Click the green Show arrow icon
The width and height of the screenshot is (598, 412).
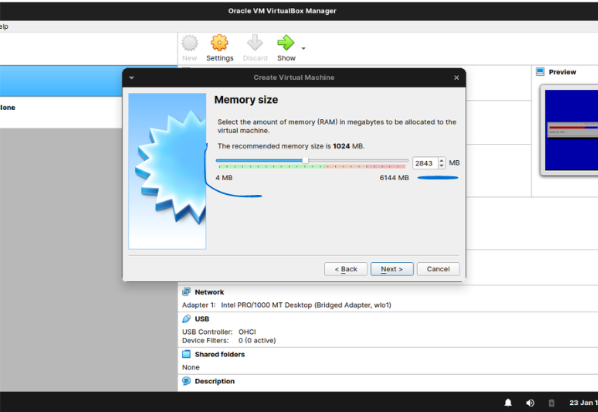tap(286, 43)
